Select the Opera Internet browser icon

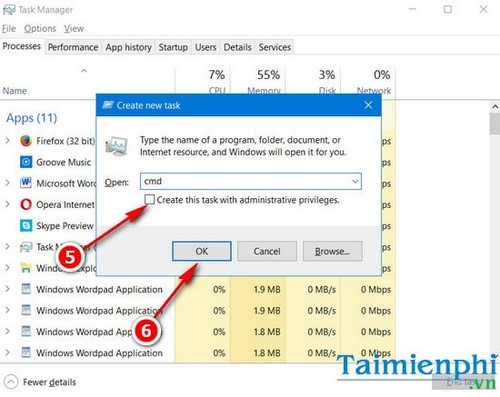click(26, 204)
